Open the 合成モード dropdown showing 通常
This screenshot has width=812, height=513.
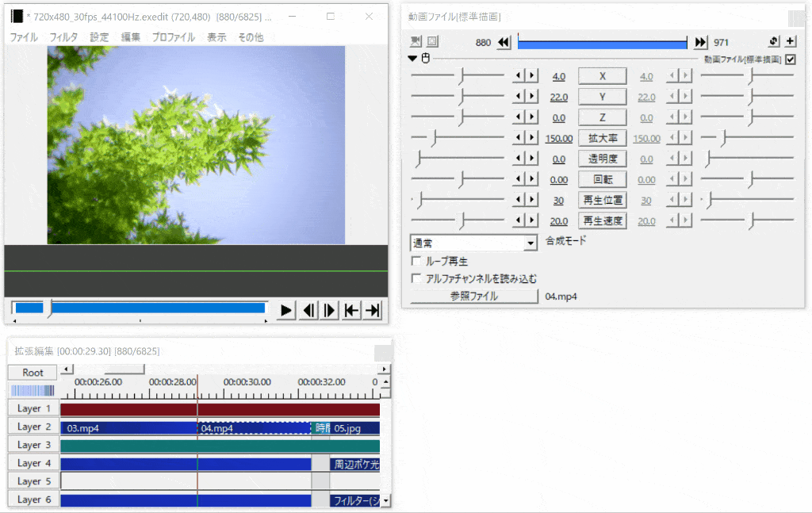(x=474, y=243)
